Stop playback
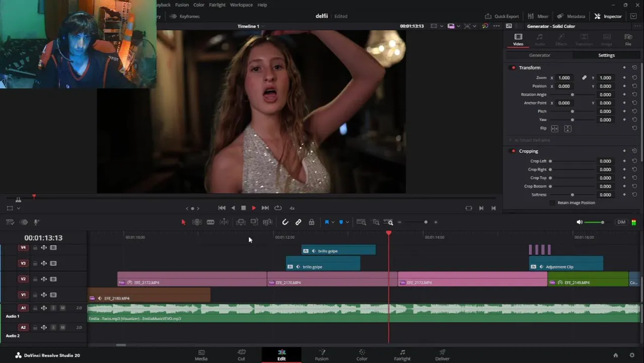Screen dimensions: 644x363 243,208
